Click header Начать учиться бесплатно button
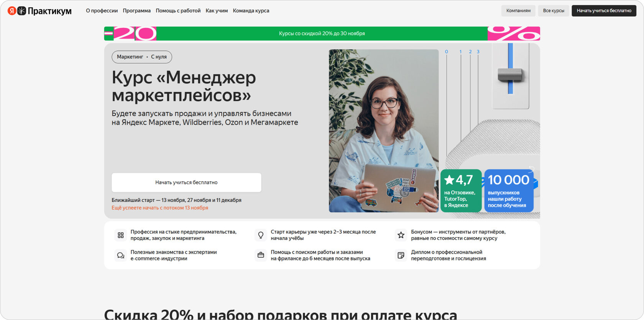 604,11
